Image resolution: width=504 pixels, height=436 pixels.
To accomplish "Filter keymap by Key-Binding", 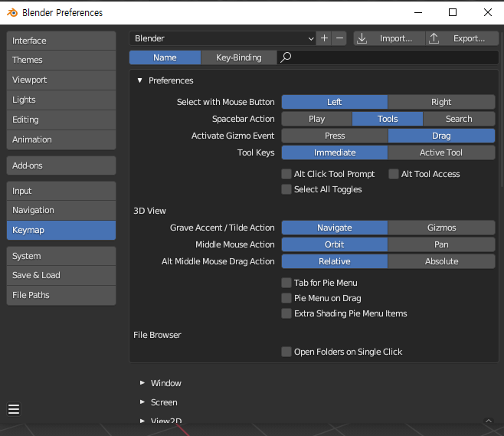I will tap(239, 57).
